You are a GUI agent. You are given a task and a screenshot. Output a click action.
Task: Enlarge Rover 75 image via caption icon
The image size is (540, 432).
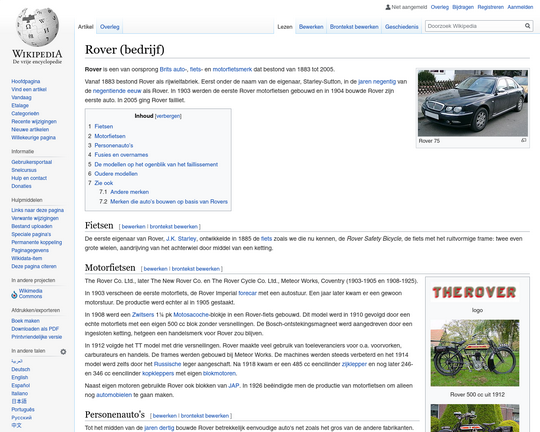coord(523,140)
